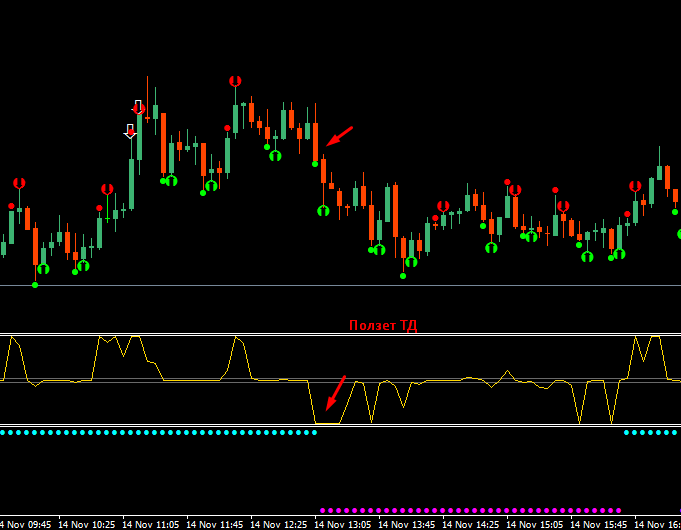Click the flat bottom of the yellow oscillator line
Screen dimensions: 681x530
pyautogui.click(x=327, y=423)
